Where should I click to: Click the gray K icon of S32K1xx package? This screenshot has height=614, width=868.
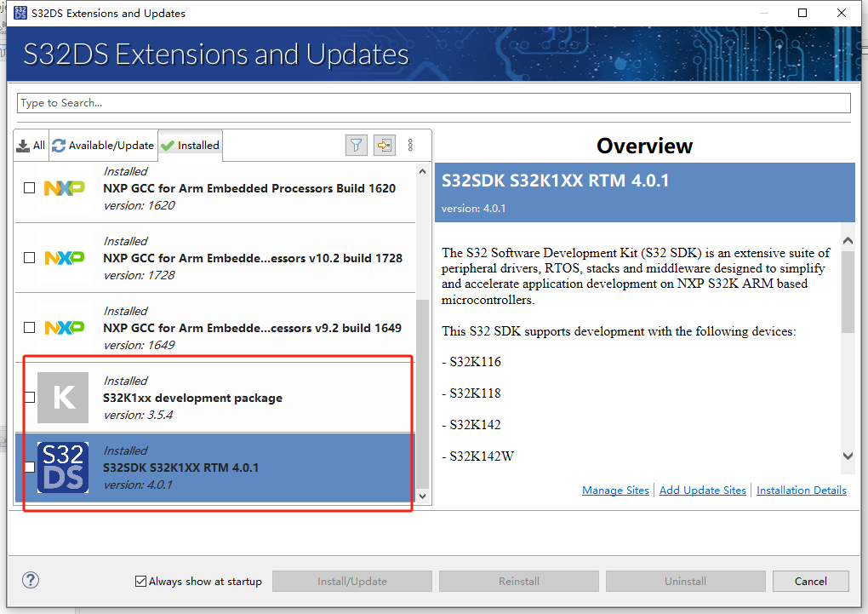pyautogui.click(x=63, y=398)
